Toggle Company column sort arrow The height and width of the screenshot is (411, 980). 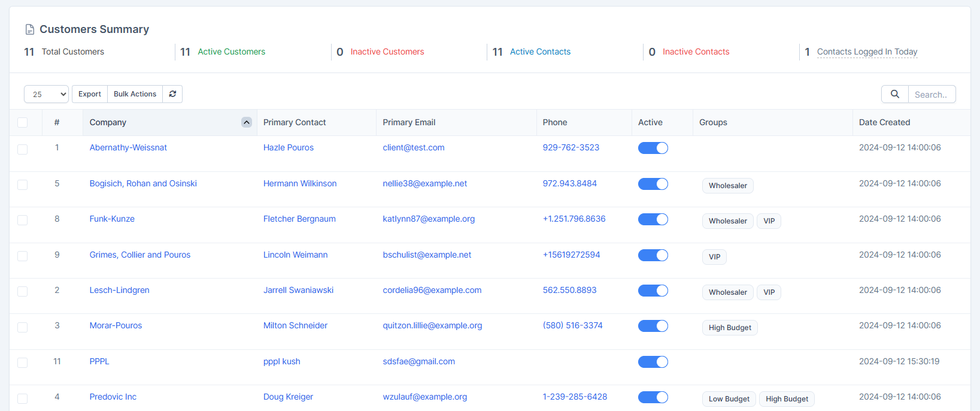[247, 122]
